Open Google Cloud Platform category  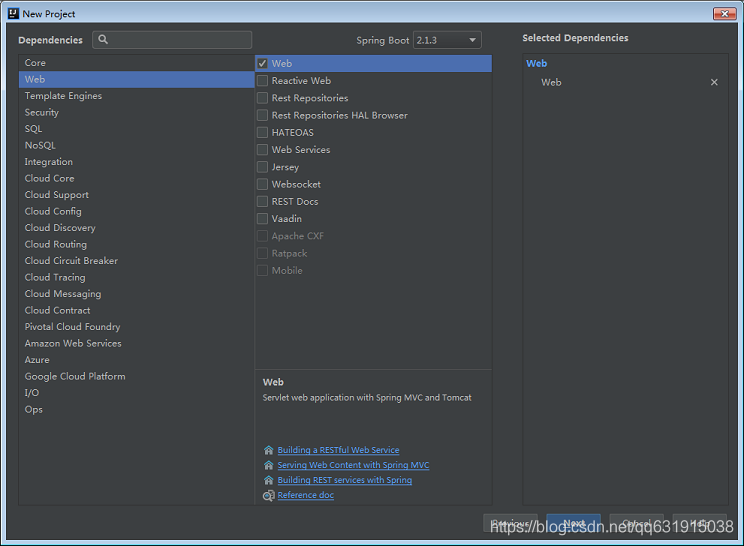click(x=136, y=376)
